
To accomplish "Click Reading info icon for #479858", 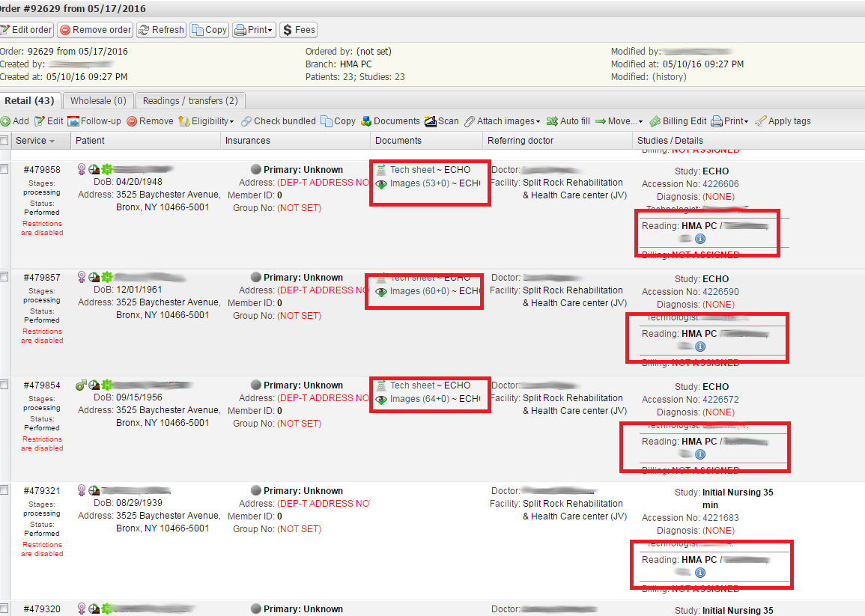I will (x=700, y=239).
